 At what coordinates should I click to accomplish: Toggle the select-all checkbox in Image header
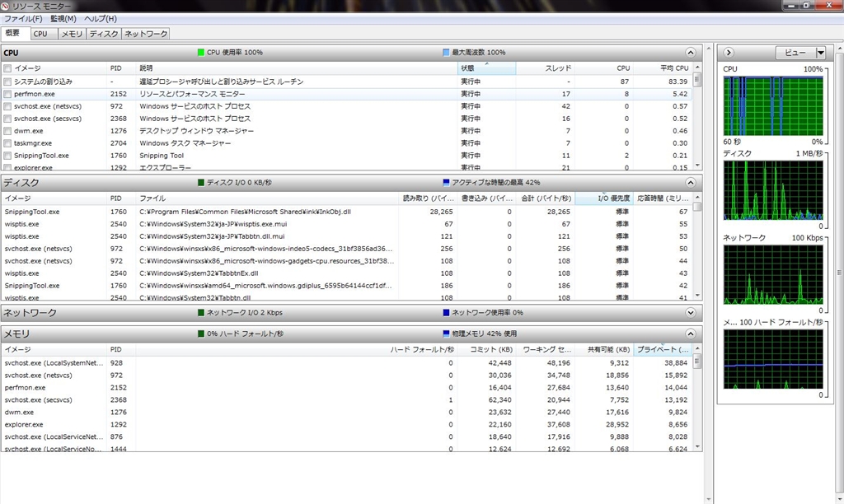tap(7, 68)
